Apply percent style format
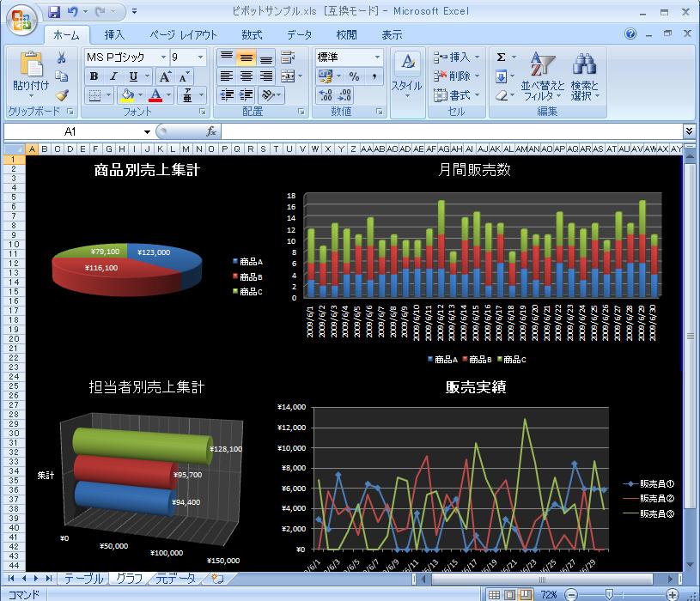 coord(354,76)
